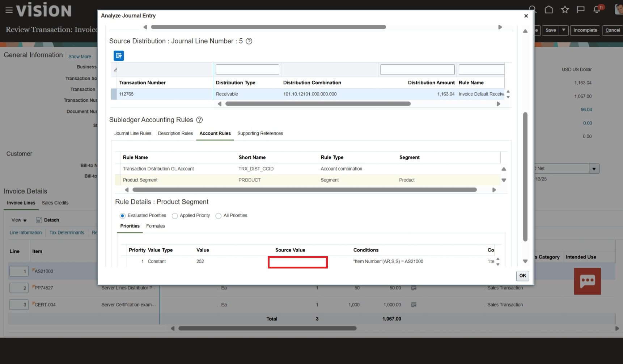Close the Analyze Journal Entry dialog

(x=526, y=16)
